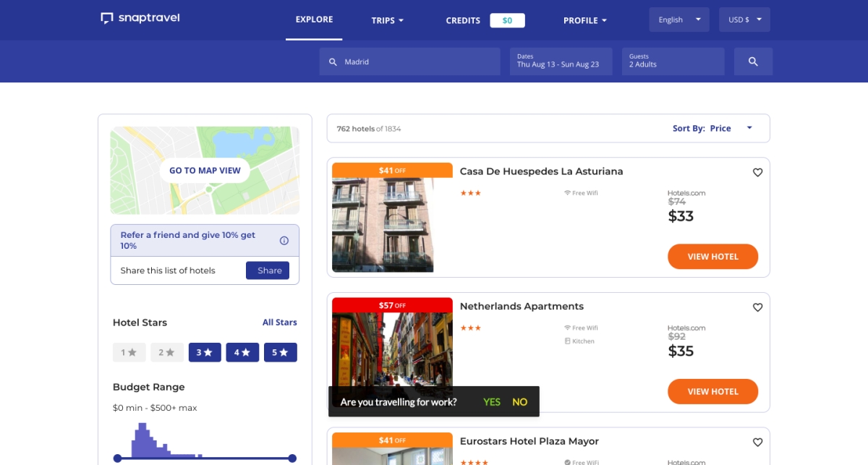Click the budget slider maximum handle
This screenshot has width=868, height=465.
[x=292, y=458]
